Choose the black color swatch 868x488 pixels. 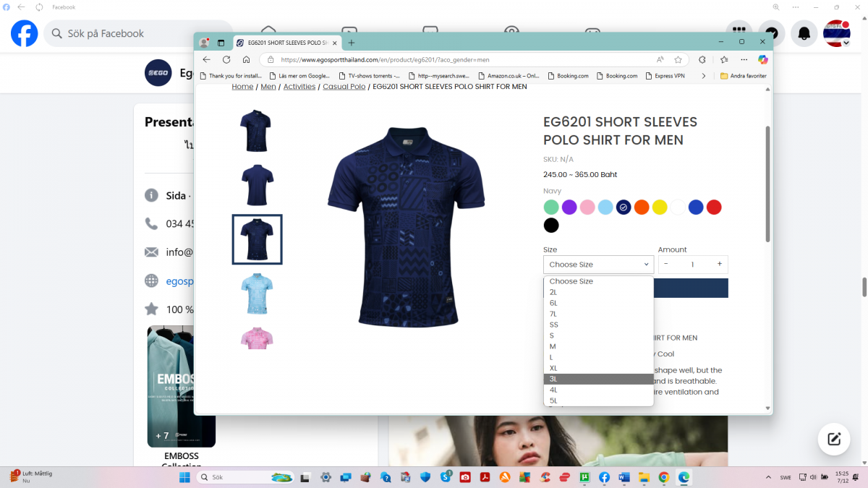tap(551, 226)
